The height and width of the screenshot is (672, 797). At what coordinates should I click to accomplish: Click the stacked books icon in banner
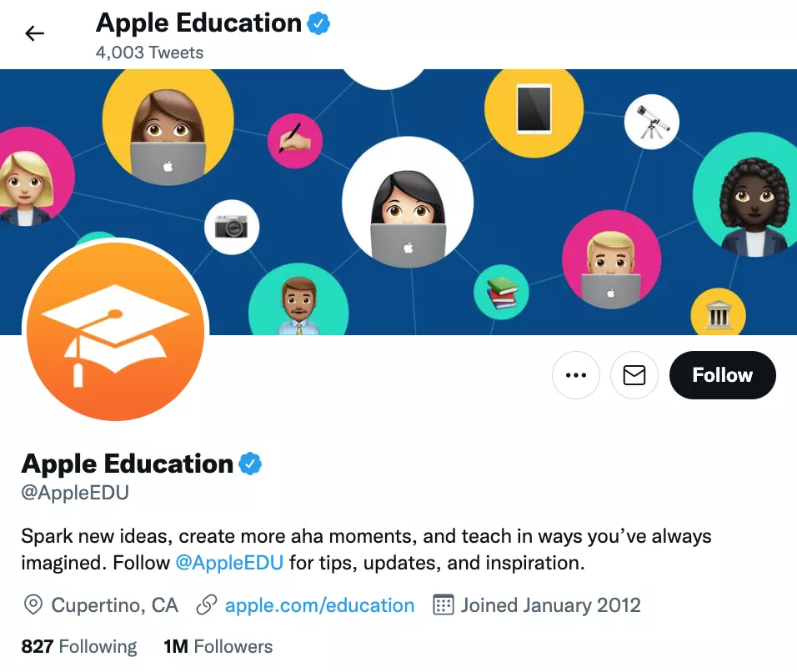pyautogui.click(x=502, y=293)
